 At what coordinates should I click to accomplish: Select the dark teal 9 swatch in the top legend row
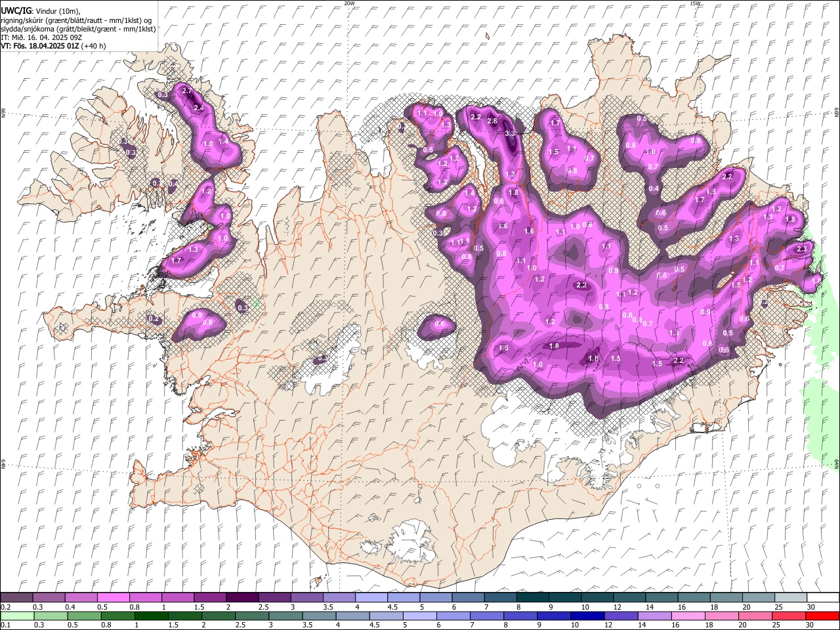point(565,597)
